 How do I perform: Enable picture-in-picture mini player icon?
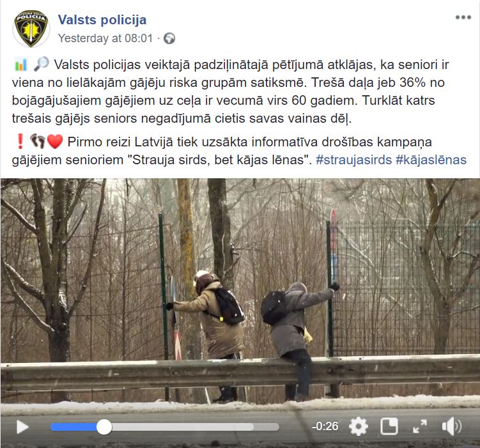(x=389, y=426)
